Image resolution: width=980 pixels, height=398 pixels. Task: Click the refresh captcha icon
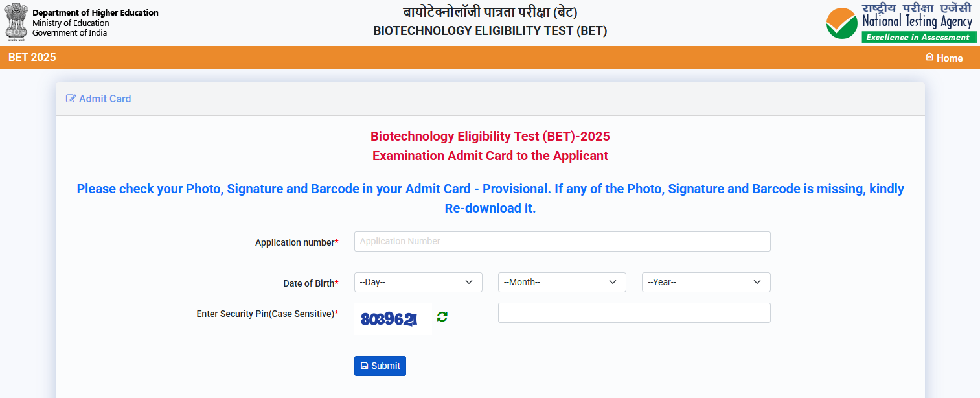442,317
